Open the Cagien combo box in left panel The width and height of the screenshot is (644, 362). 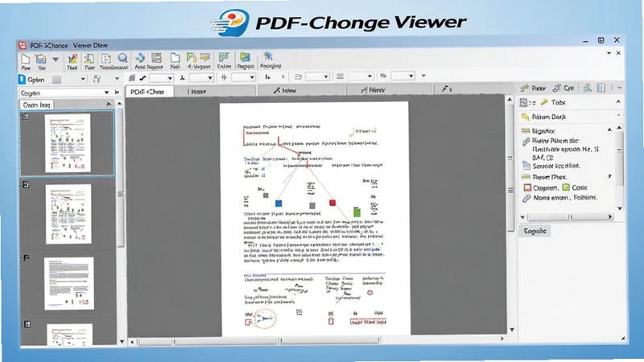click(x=64, y=93)
